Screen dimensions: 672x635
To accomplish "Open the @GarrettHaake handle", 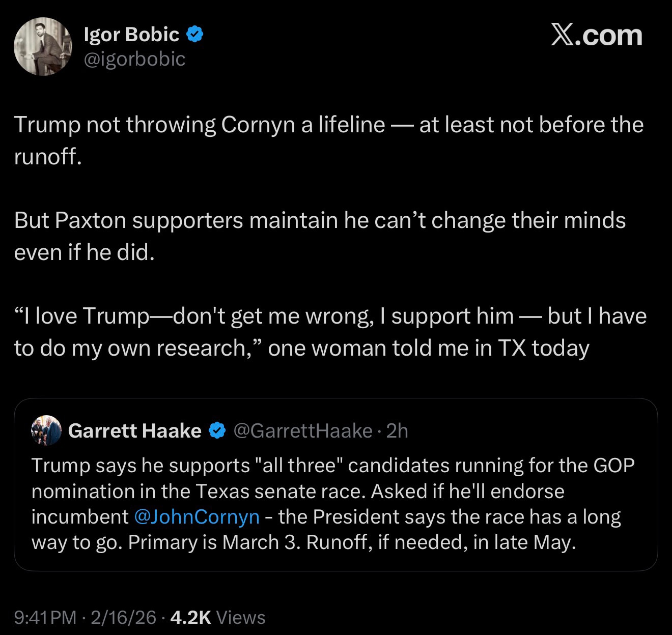I will (302, 430).
